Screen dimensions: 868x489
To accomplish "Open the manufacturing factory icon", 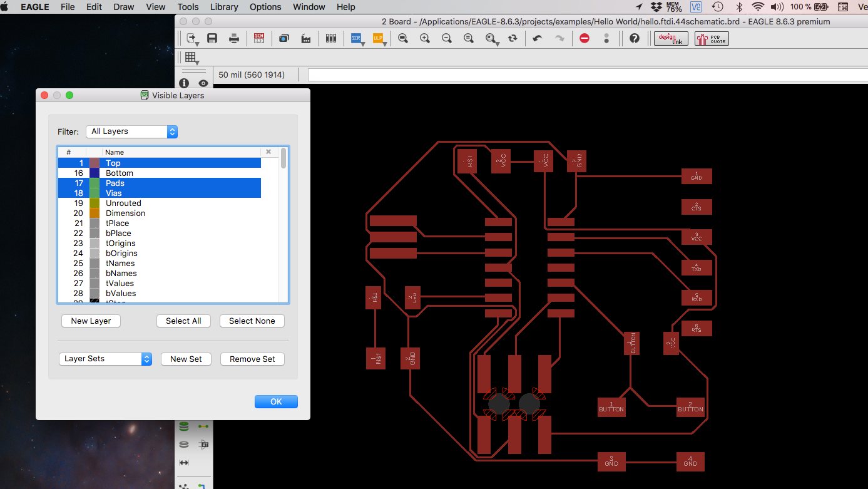I will (306, 38).
